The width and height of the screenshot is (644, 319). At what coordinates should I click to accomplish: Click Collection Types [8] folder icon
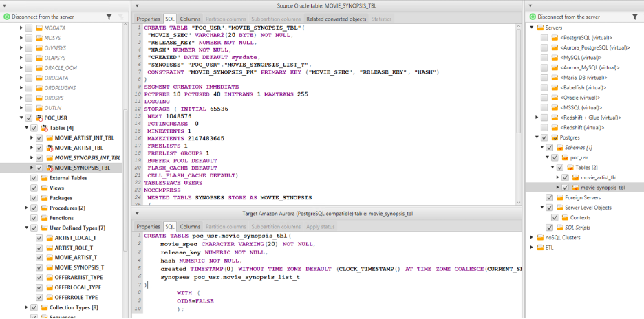click(x=44, y=307)
